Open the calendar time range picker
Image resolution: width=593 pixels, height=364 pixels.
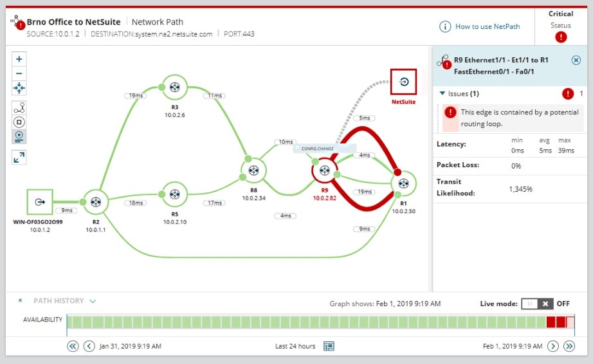(329, 346)
